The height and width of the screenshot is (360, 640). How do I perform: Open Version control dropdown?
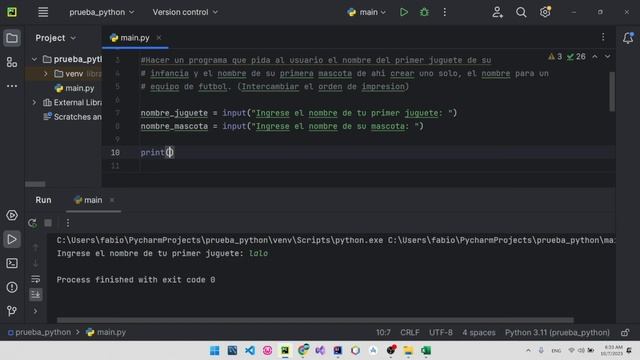tap(185, 12)
